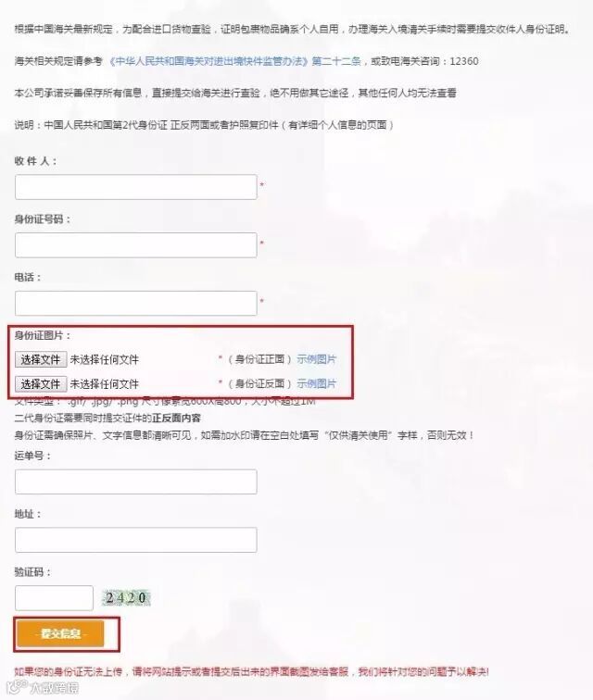
Task: Click the 运单号 waybill number field
Action: [x=136, y=481]
